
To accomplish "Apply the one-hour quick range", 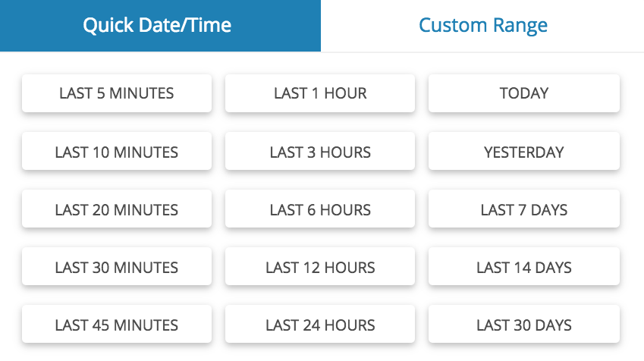I will pos(320,93).
